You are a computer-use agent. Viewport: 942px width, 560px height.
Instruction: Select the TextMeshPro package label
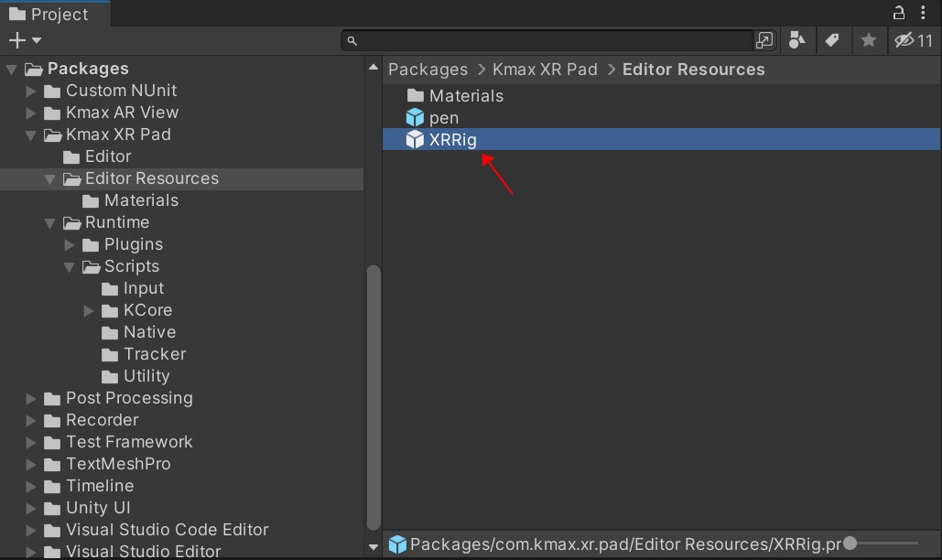[118, 464]
